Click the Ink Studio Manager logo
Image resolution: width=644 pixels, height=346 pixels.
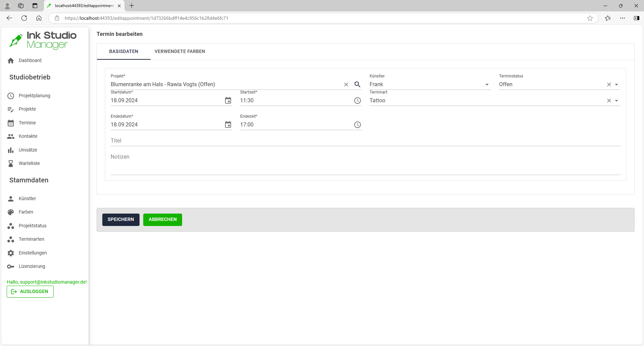[x=43, y=40]
